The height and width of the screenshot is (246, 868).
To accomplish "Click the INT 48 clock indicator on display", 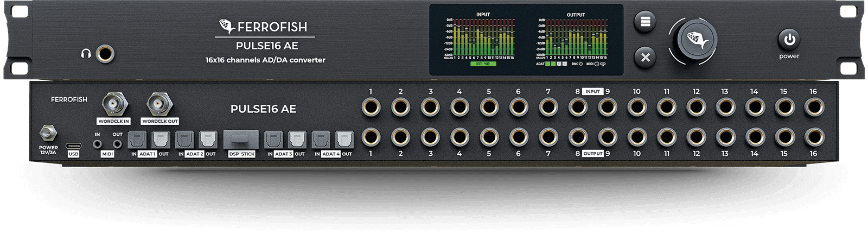I will click(x=482, y=64).
